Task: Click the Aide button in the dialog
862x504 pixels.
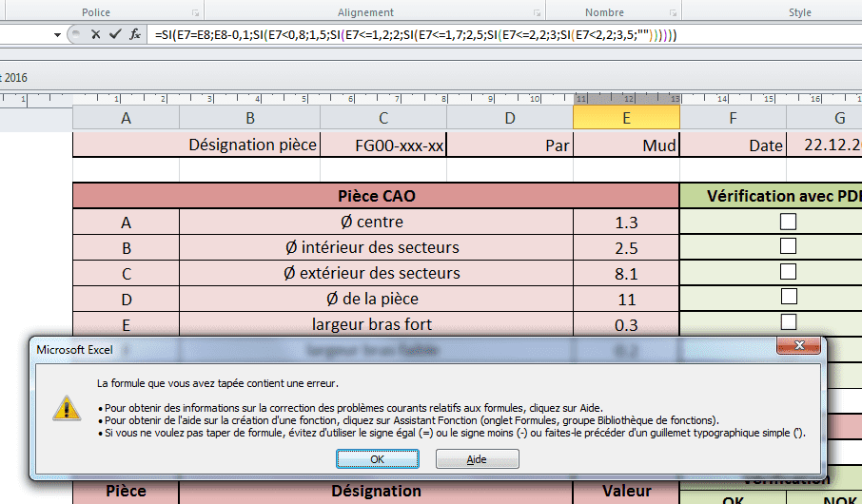Action: click(x=477, y=459)
